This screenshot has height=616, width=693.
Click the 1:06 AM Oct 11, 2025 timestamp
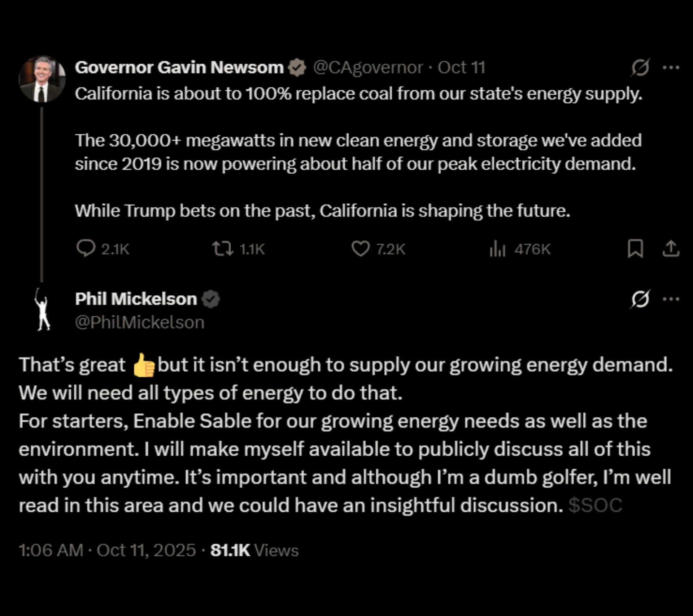(x=107, y=551)
